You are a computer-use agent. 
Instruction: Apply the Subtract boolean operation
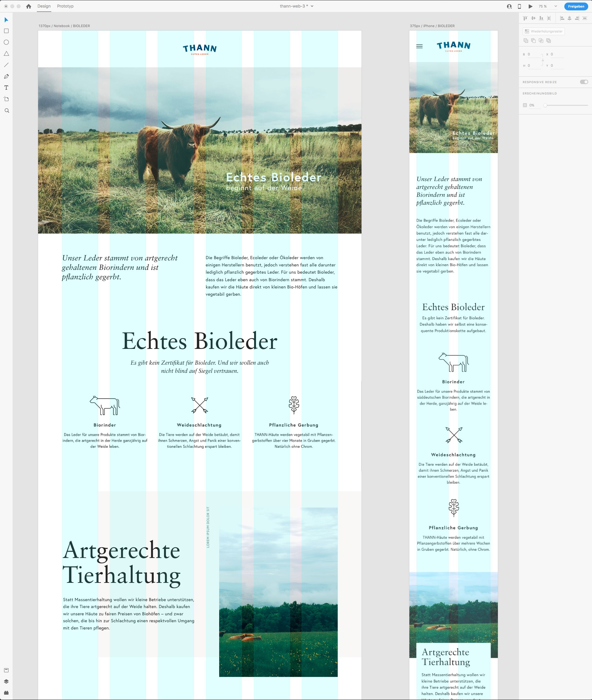[533, 41]
